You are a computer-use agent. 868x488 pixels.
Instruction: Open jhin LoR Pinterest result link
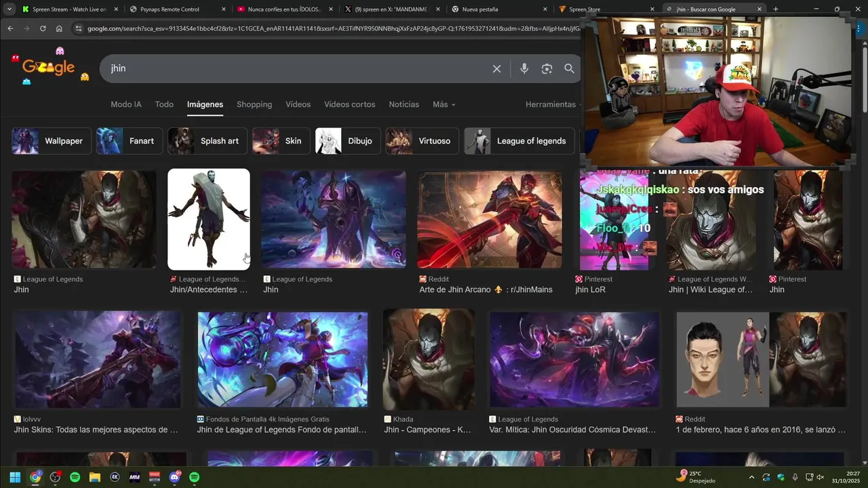(x=590, y=289)
